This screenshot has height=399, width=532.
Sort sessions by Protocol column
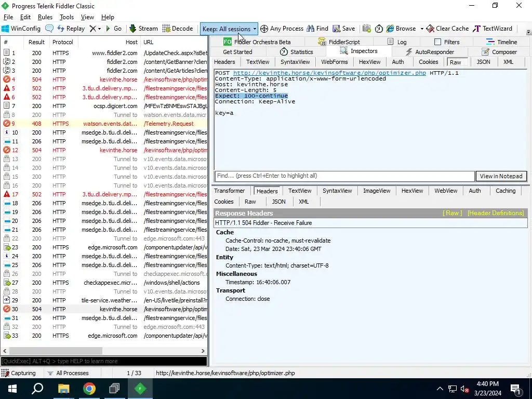[x=63, y=42]
